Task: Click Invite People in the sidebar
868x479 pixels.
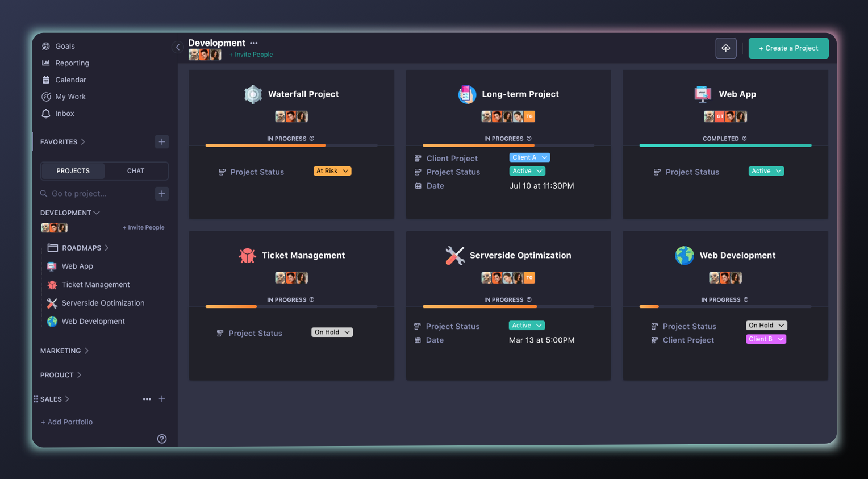Action: [144, 228]
